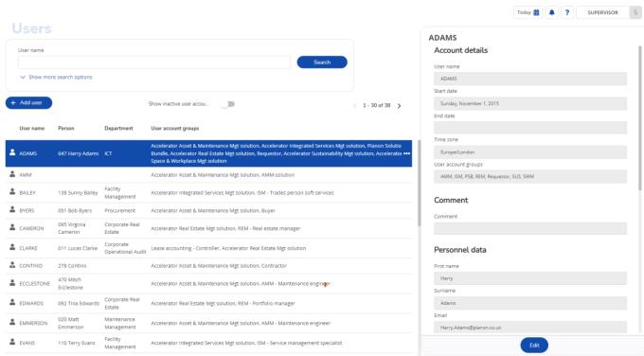Viewport: 644px width, 356px height.
Task: Click the details panel vertical scrollbar
Action: pos(640,117)
